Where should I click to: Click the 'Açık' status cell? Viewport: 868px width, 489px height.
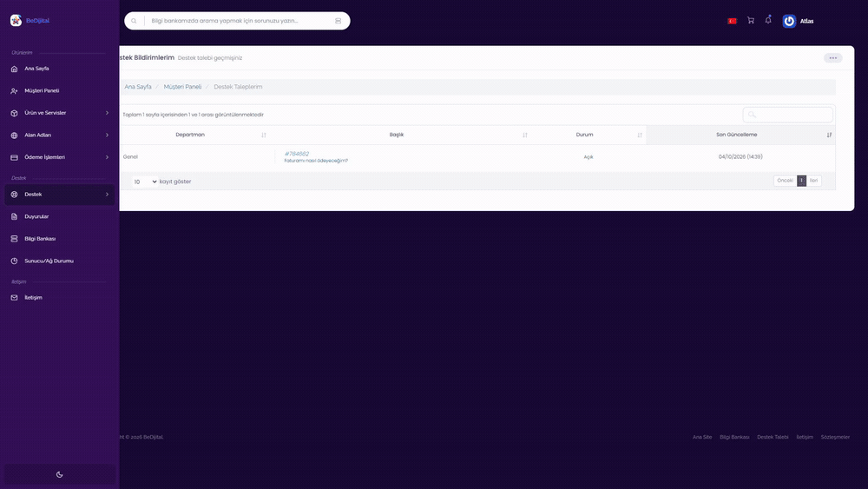click(589, 157)
